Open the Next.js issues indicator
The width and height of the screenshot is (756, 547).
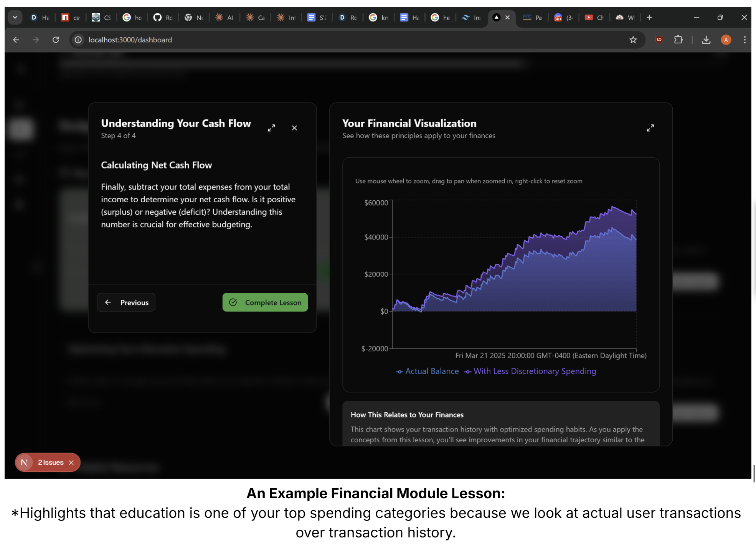point(50,463)
